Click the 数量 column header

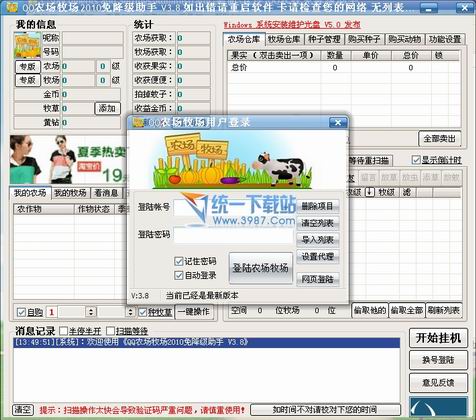pos(335,55)
